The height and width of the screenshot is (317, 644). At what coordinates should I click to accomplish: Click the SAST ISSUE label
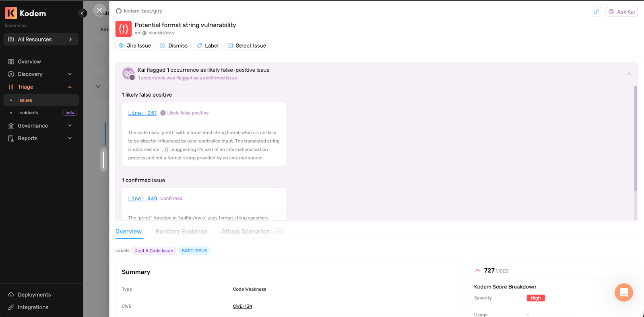coord(194,251)
